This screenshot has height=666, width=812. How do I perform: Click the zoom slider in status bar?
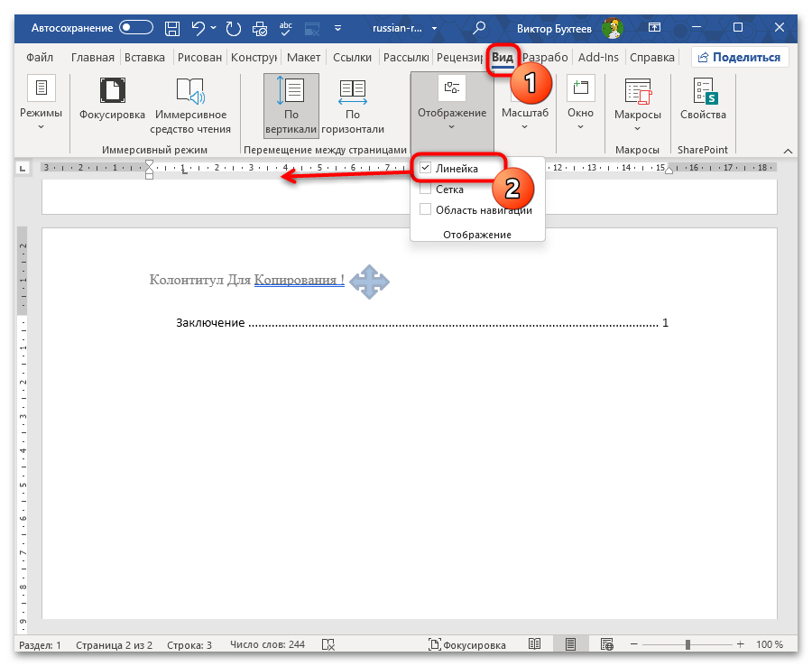(x=687, y=644)
